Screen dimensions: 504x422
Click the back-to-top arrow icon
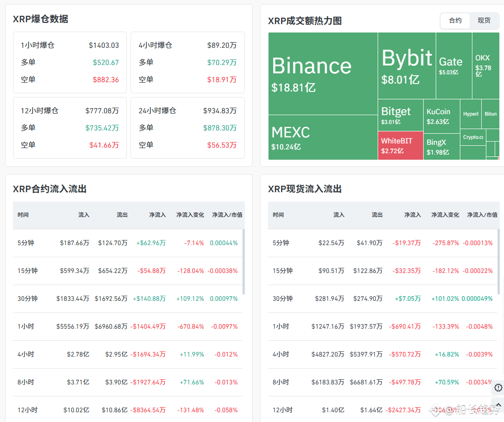coord(498,405)
